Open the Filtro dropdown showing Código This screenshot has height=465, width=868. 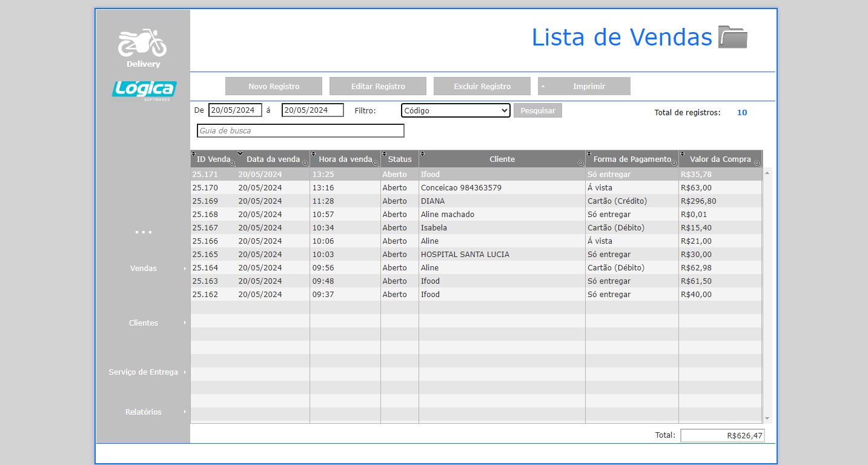coord(456,110)
